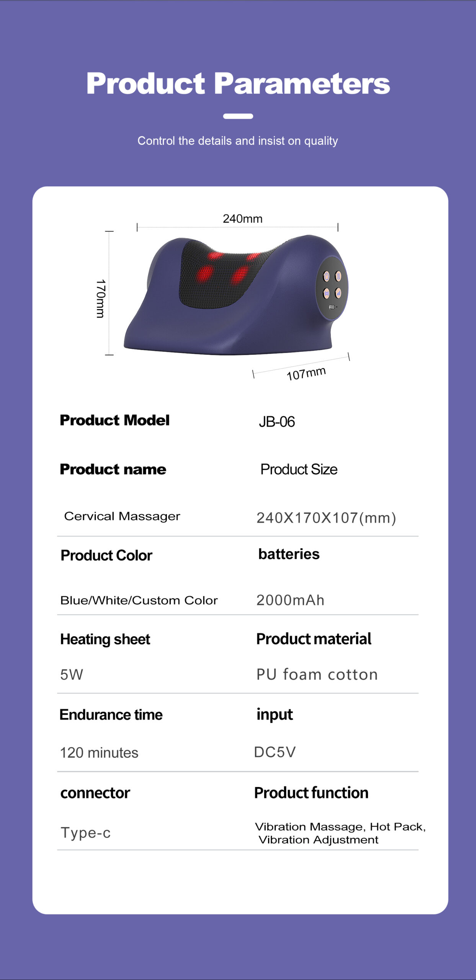Click the Vibration Massage, Hot Pack text

coord(340,827)
